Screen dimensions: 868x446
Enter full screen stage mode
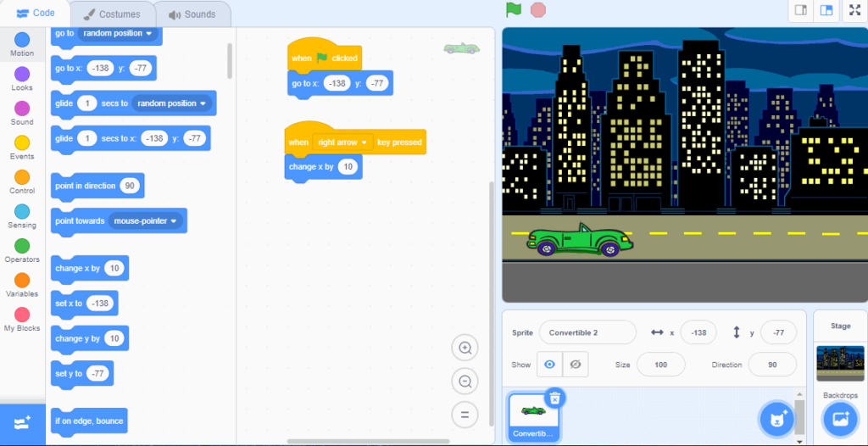[x=854, y=10]
